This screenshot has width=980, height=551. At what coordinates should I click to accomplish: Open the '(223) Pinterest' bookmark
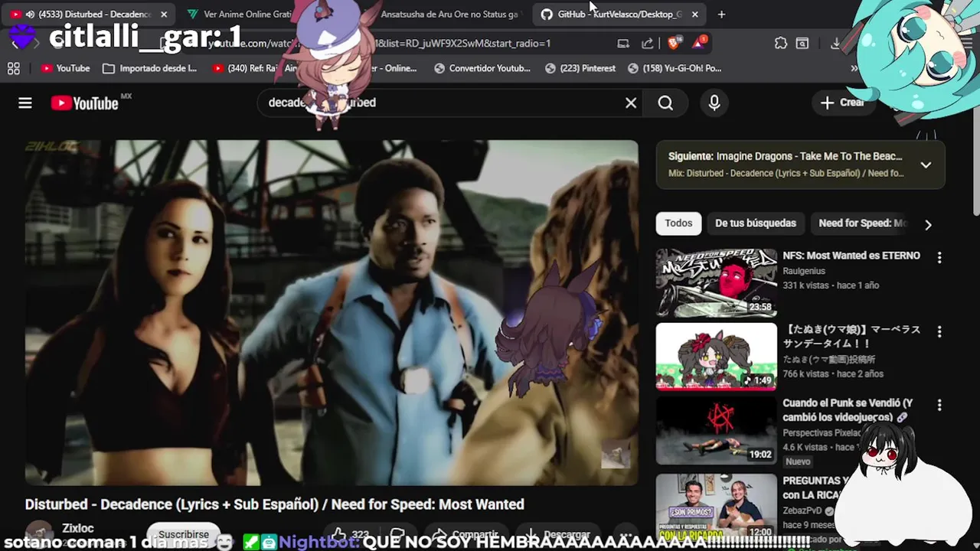(580, 68)
